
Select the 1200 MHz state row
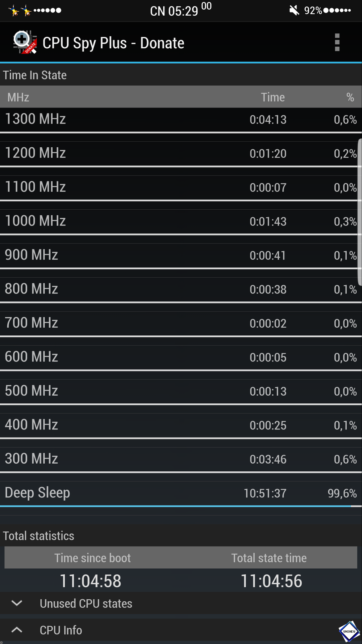181,154
